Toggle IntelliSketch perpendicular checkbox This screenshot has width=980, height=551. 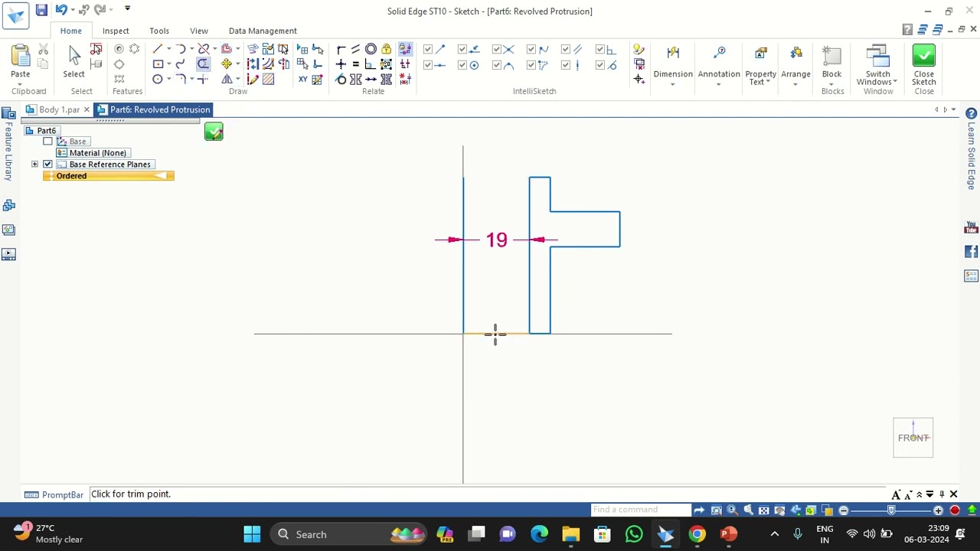[x=600, y=49]
